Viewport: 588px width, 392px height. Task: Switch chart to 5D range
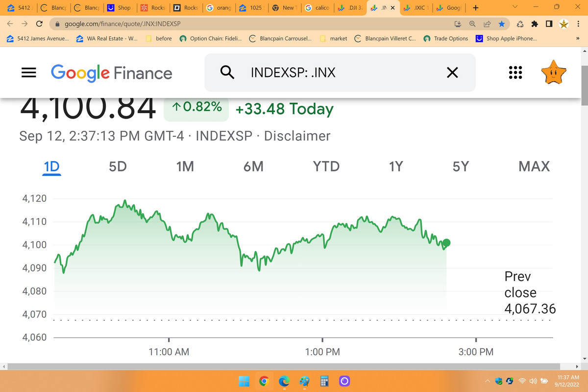[118, 167]
